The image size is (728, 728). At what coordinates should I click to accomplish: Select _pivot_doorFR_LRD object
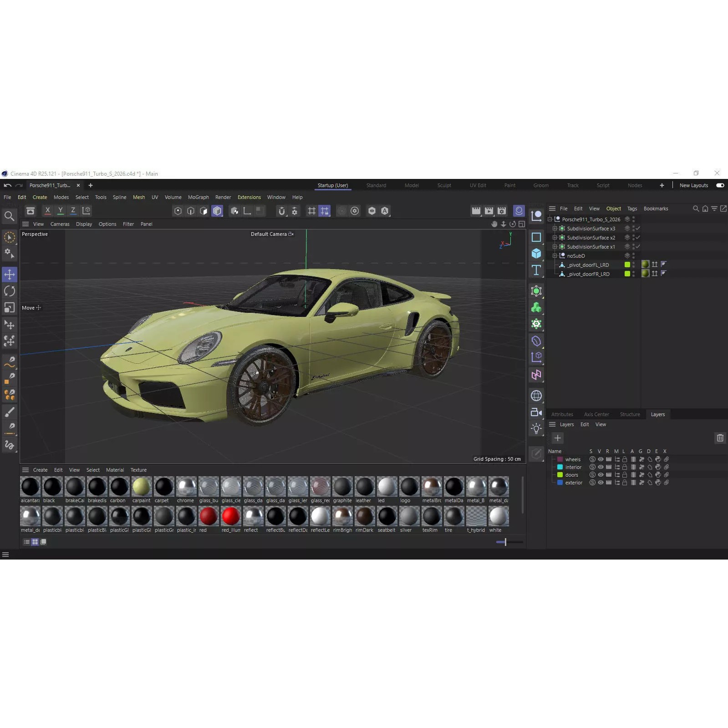588,274
